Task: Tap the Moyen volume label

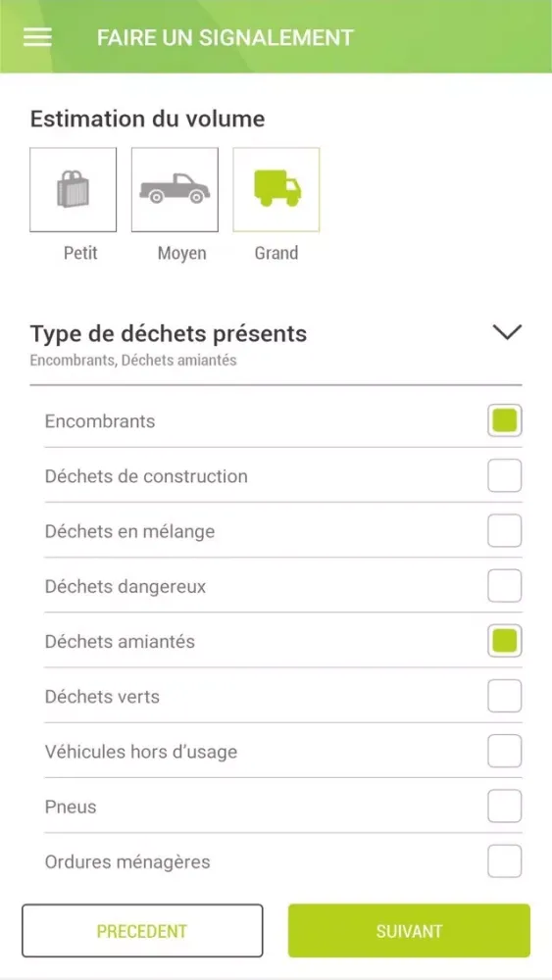Action: click(x=182, y=253)
